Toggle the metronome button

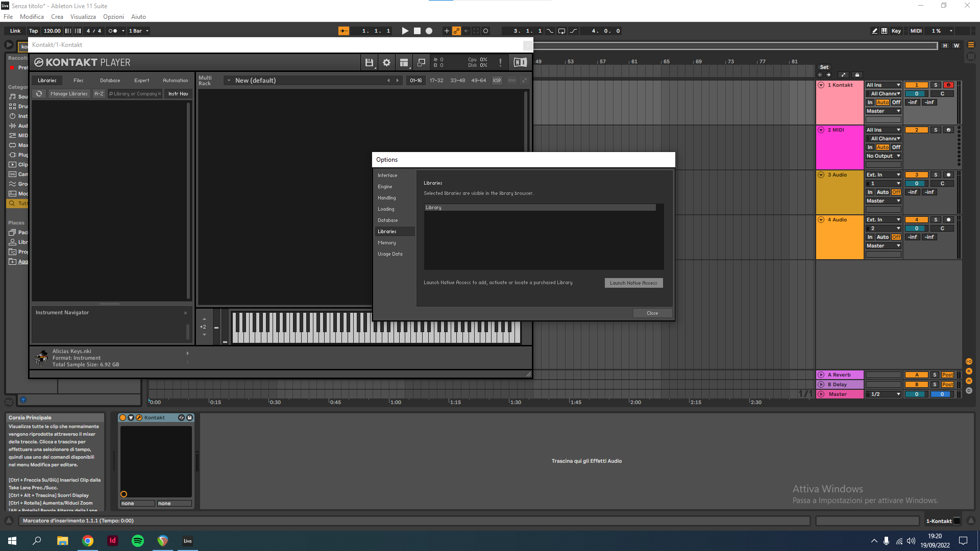pyautogui.click(x=113, y=31)
